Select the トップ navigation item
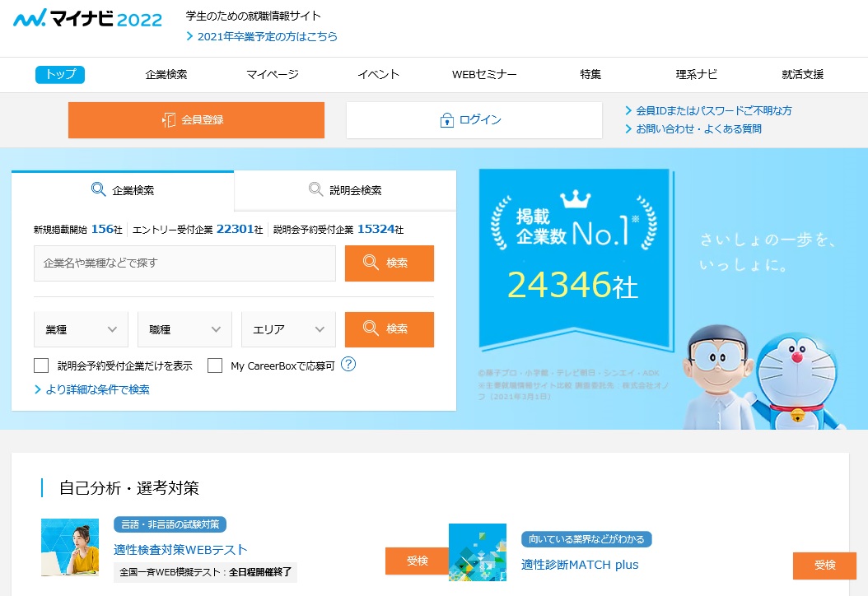The width and height of the screenshot is (868, 596). tap(60, 74)
